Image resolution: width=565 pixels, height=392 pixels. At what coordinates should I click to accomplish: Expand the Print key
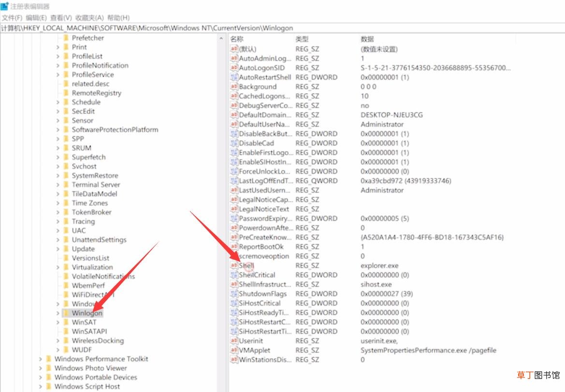(58, 47)
